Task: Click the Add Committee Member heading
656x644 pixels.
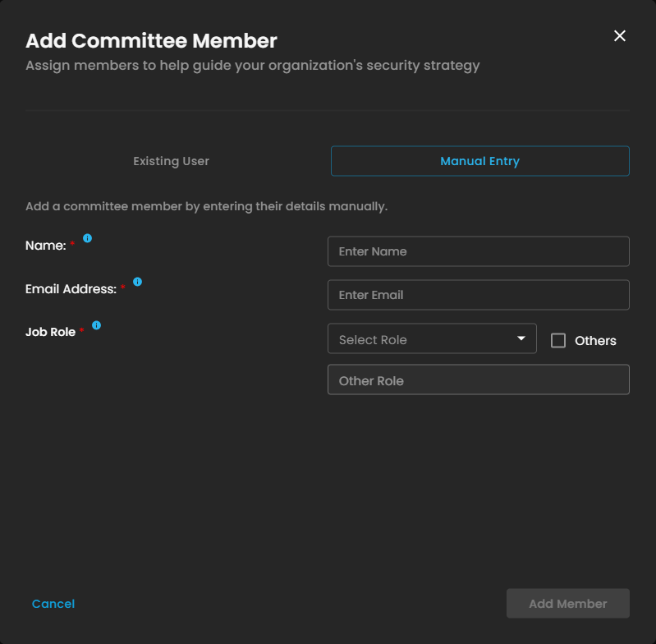Action: [x=151, y=40]
